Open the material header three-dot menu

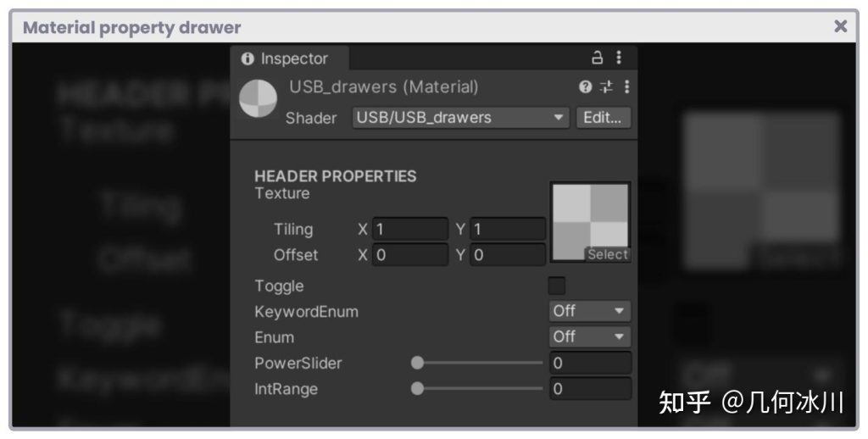pos(626,86)
